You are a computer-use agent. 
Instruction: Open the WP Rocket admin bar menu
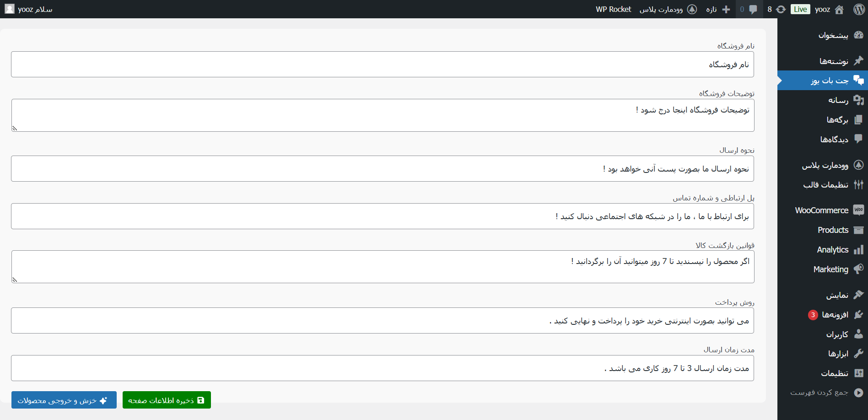click(613, 9)
